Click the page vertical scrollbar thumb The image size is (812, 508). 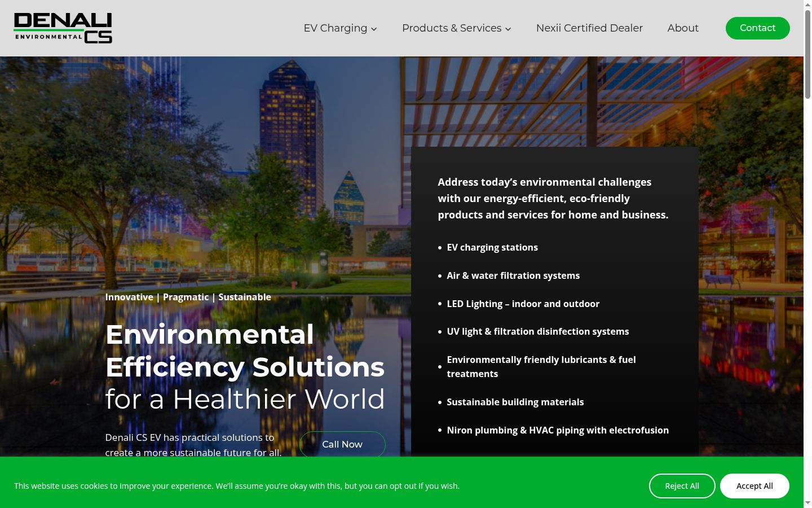(x=807, y=54)
